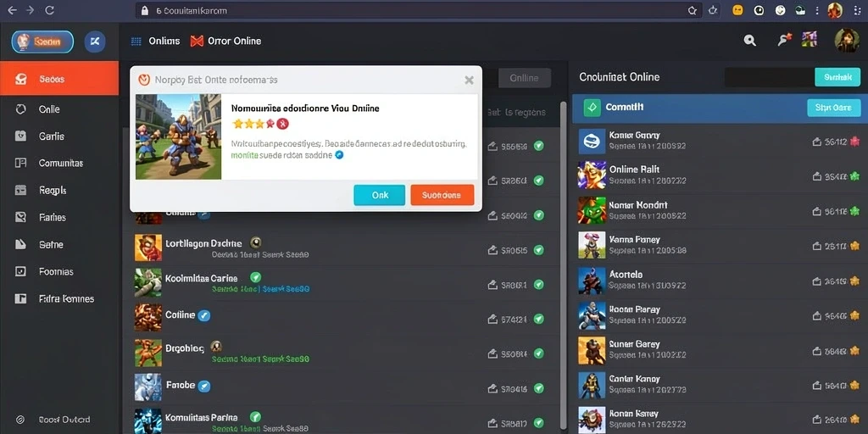Click the purple flag icon in header
The height and width of the screenshot is (434, 868).
(810, 39)
